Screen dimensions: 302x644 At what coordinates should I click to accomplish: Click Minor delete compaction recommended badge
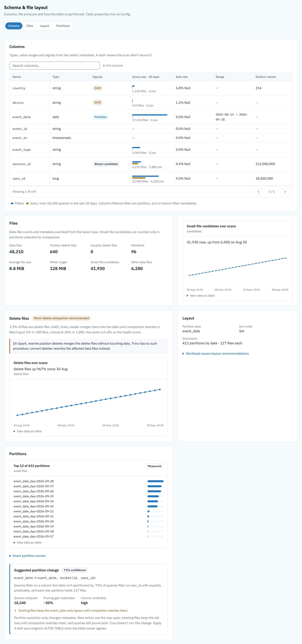61,318
